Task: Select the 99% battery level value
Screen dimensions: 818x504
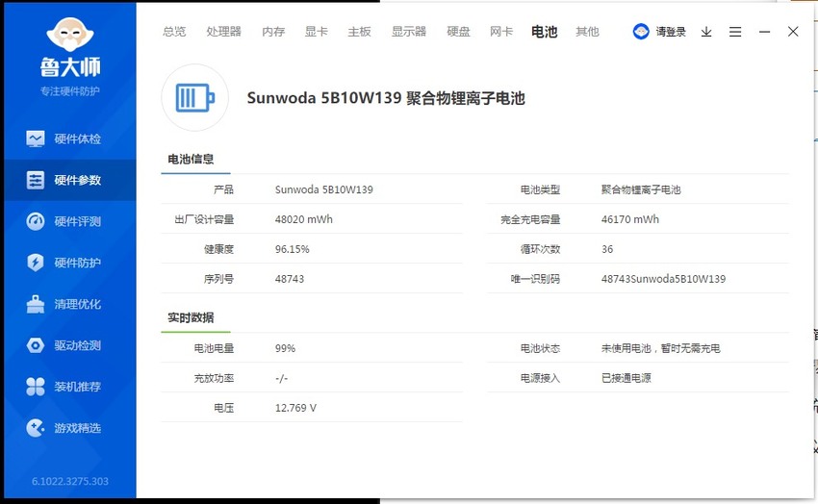Action: click(286, 348)
